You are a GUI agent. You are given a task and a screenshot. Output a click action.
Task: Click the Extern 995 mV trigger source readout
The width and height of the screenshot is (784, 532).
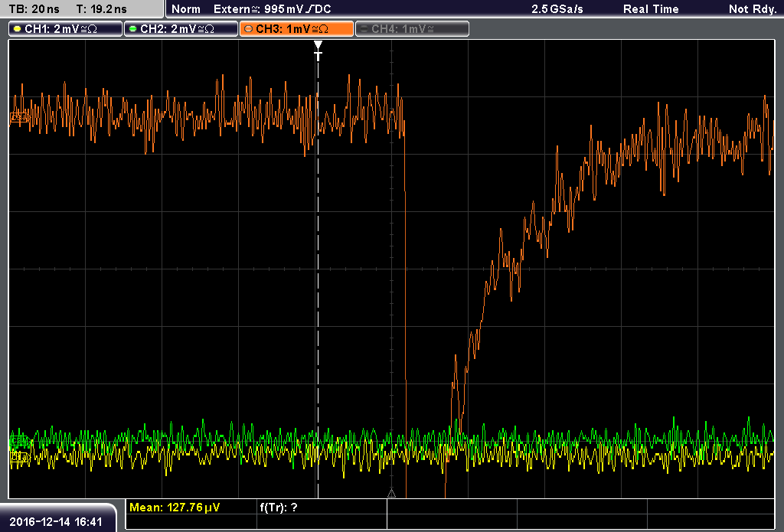coord(272,9)
